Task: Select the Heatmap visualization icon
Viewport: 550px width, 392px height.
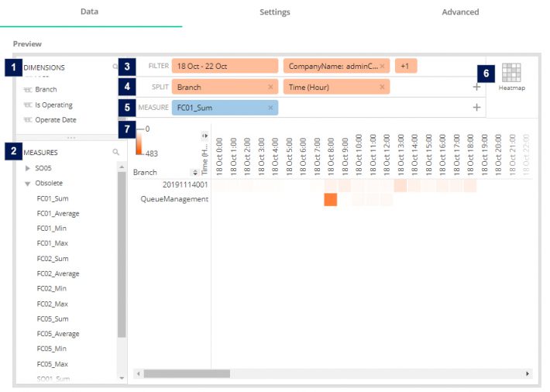Action: pos(511,73)
